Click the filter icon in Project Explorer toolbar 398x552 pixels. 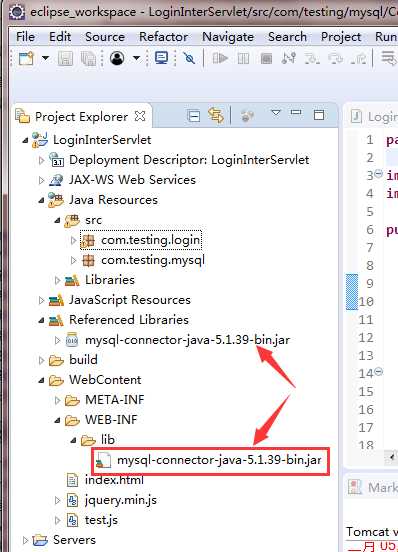tap(247, 115)
